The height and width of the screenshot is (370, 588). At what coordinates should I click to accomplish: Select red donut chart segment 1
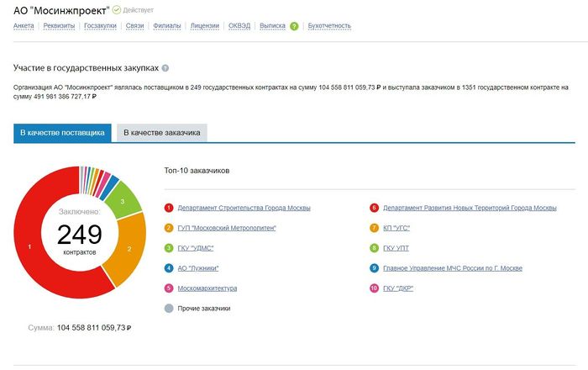click(x=30, y=246)
